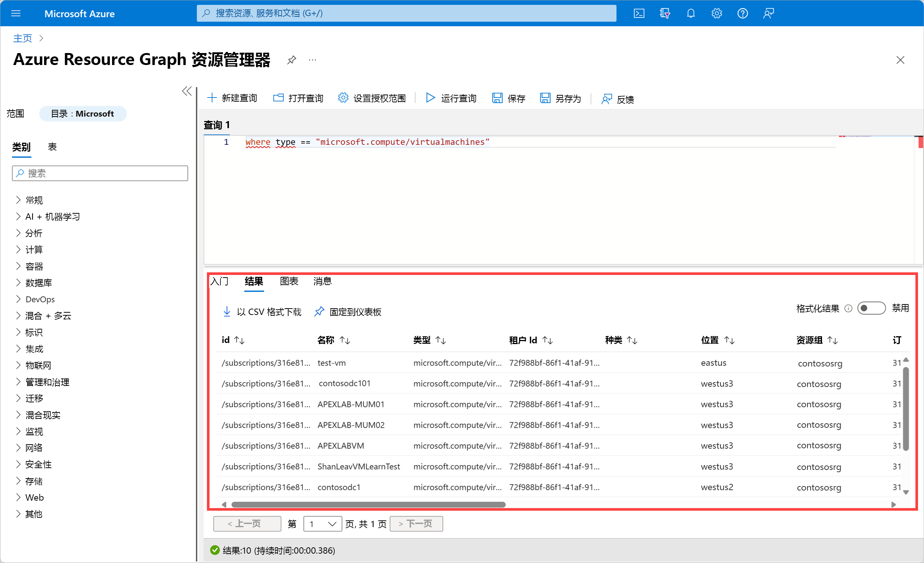This screenshot has height=563, width=924.
Task: Open the help question mark
Action: pos(742,13)
